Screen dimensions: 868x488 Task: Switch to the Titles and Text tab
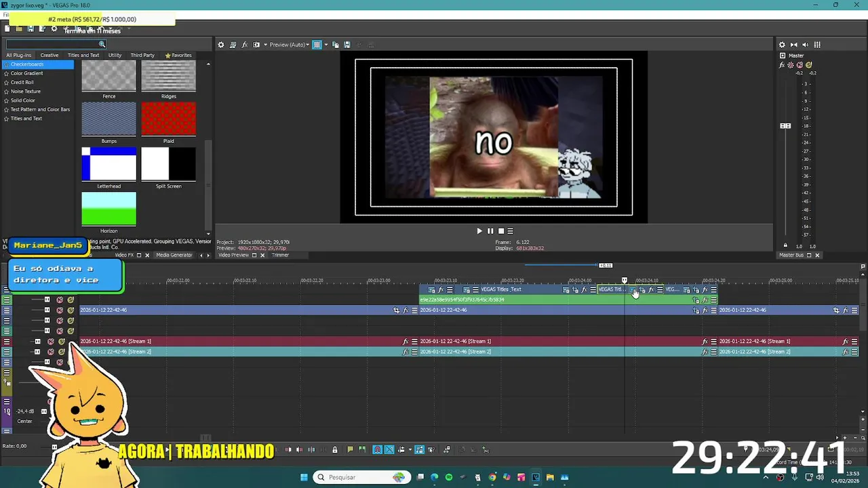(x=83, y=55)
